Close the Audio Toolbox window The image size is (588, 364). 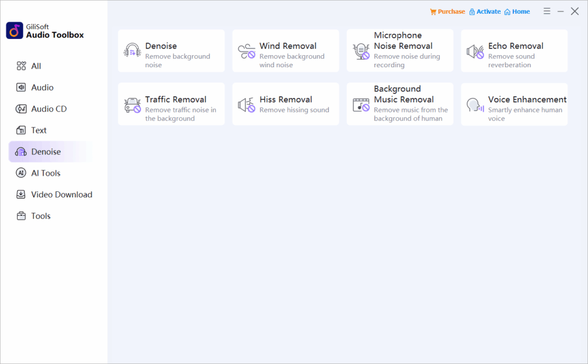pos(574,11)
